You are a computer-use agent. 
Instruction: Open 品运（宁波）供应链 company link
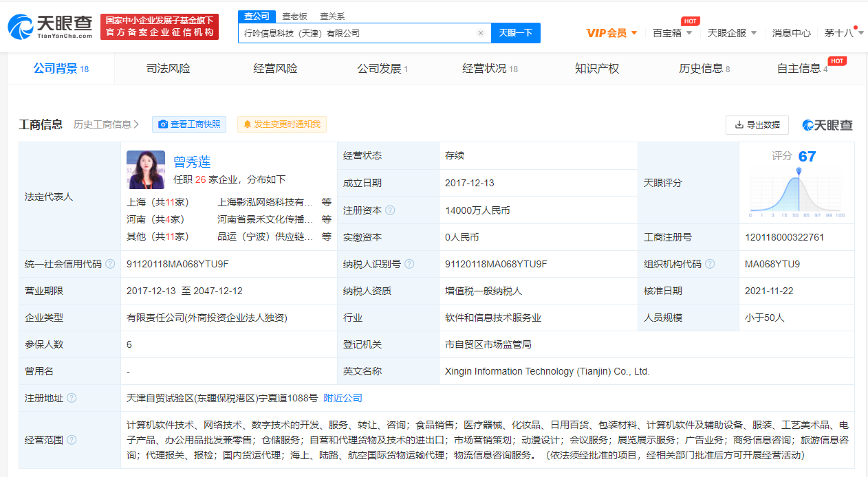(265, 236)
